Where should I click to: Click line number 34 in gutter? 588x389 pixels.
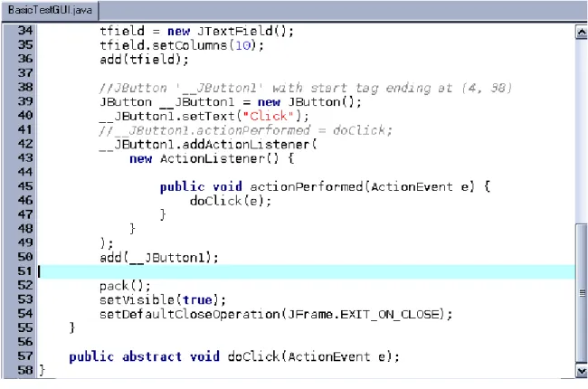(x=25, y=31)
